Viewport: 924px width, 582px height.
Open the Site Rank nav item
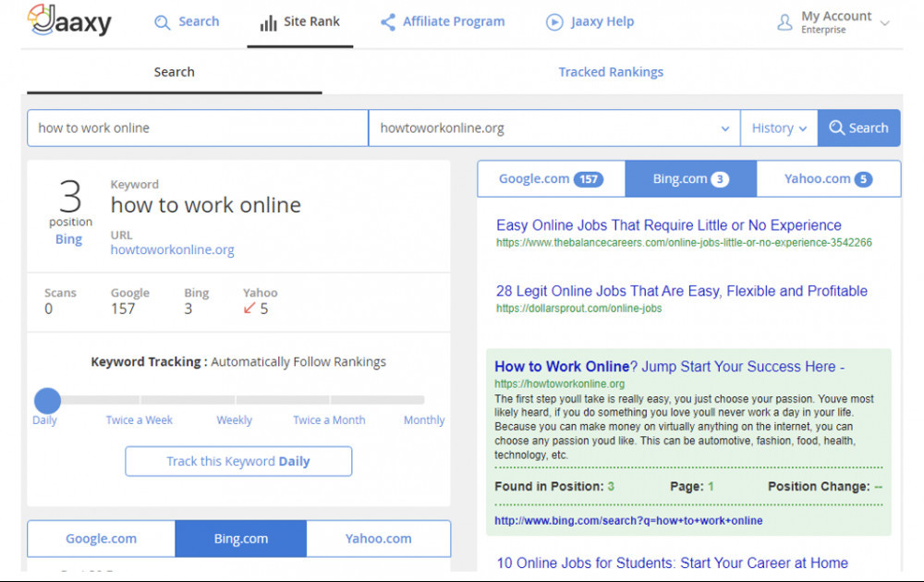coord(300,22)
